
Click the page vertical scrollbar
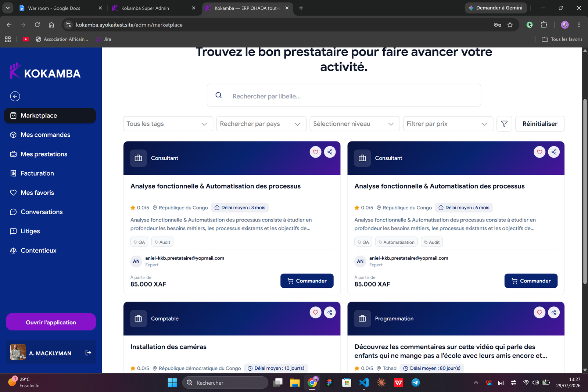click(585, 191)
